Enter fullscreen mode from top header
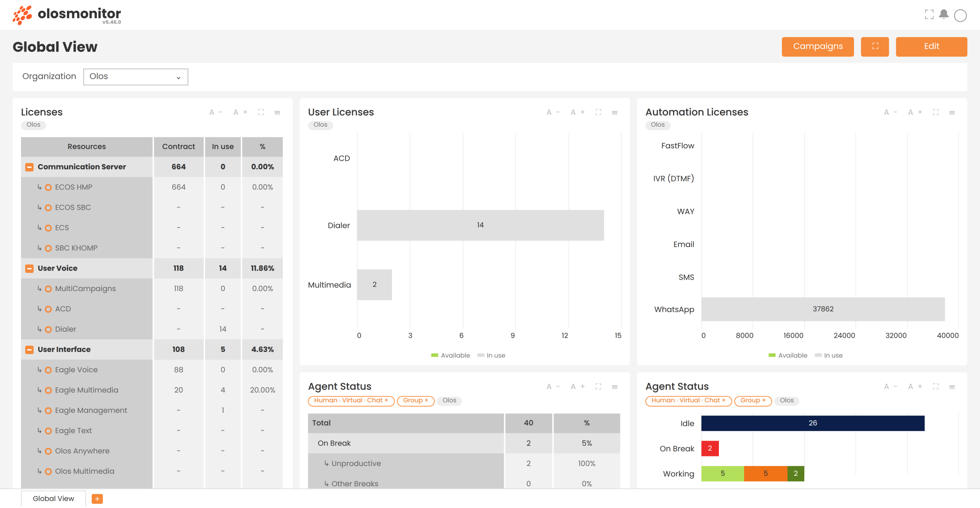The height and width of the screenshot is (508, 980). [x=929, y=15]
